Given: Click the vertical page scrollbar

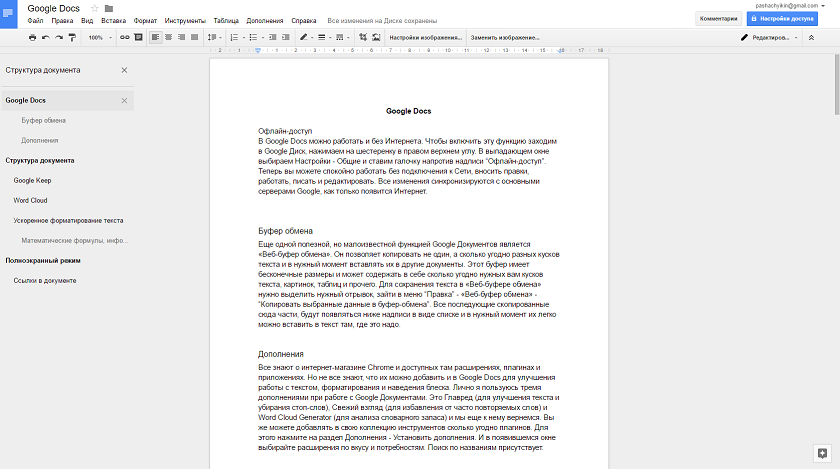Looking at the screenshot, I should (837, 84).
